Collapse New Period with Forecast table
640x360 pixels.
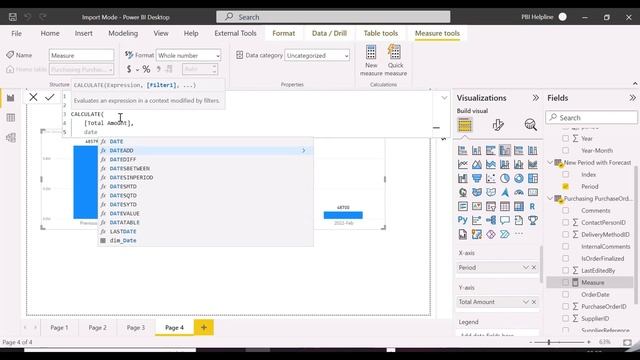click(550, 162)
